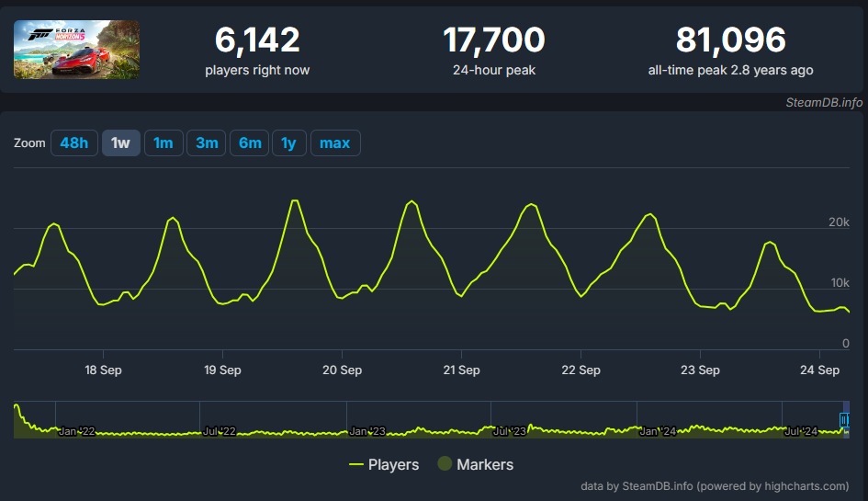Toggle the Players series in legend
868x501 pixels.
click(384, 464)
